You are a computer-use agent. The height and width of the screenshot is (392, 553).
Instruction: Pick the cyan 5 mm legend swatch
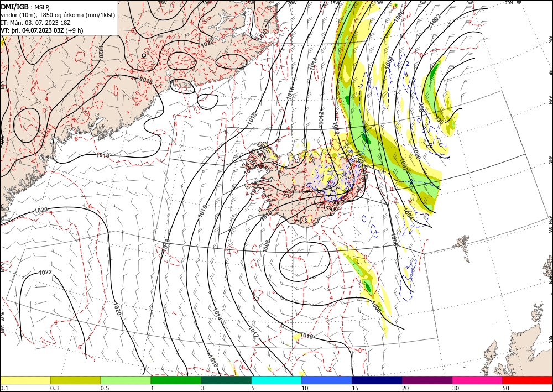pyautogui.click(x=276, y=380)
